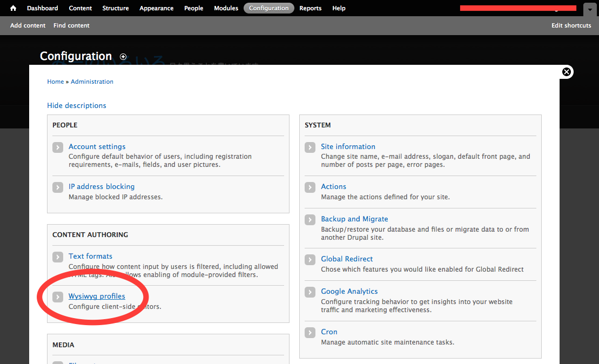This screenshot has width=599, height=364.
Task: Open the Modules menu
Action: tap(226, 8)
